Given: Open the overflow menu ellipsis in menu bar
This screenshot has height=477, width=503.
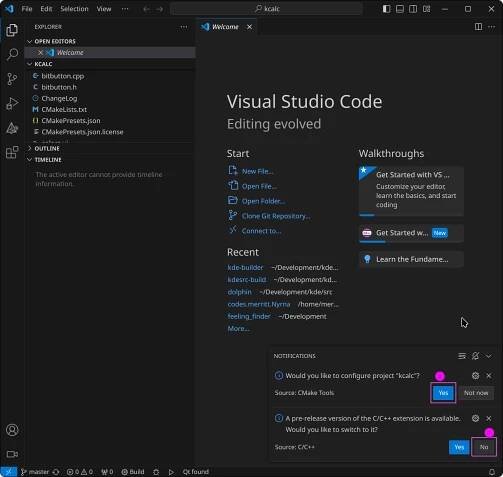Looking at the screenshot, I should click(125, 9).
